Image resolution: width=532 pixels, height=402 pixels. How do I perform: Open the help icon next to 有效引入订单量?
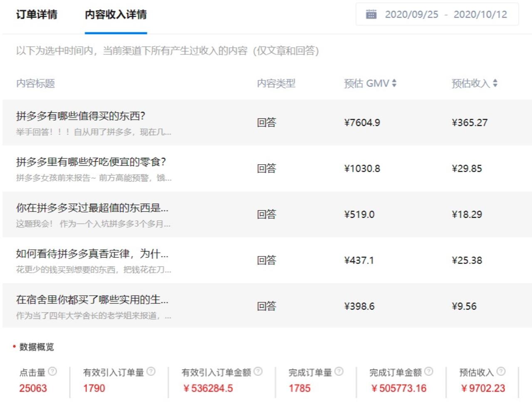pos(151,371)
